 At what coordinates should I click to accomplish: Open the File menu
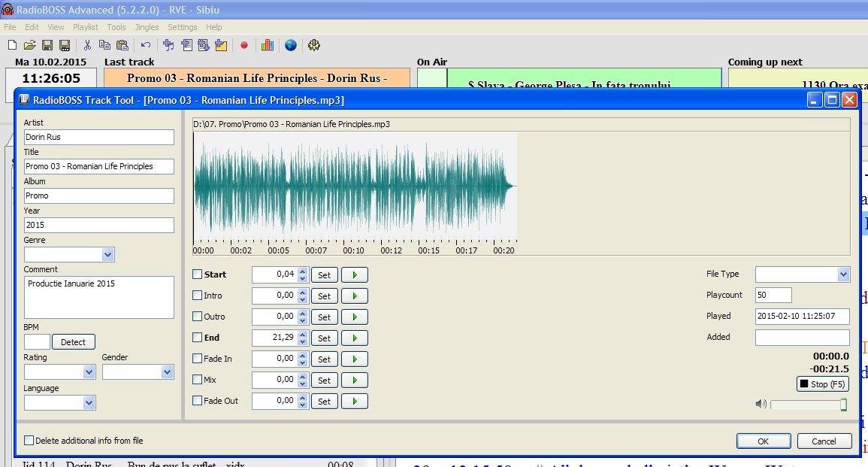(10, 27)
